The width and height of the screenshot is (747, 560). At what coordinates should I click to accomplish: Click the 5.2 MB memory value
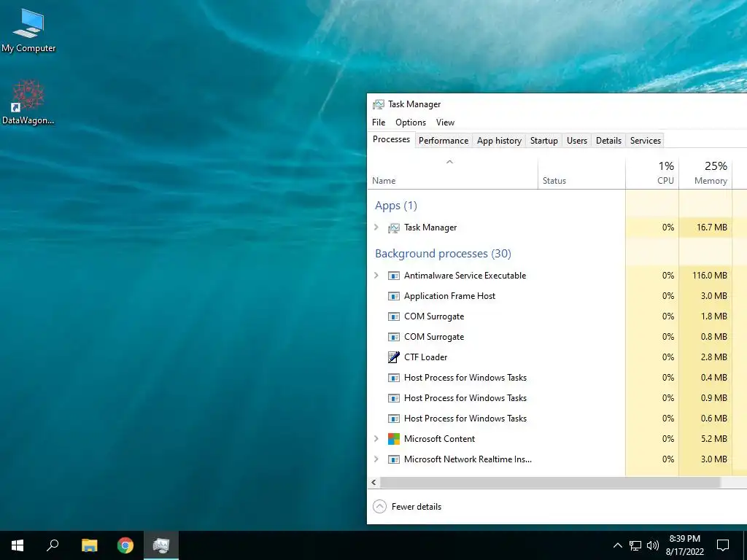(x=713, y=438)
